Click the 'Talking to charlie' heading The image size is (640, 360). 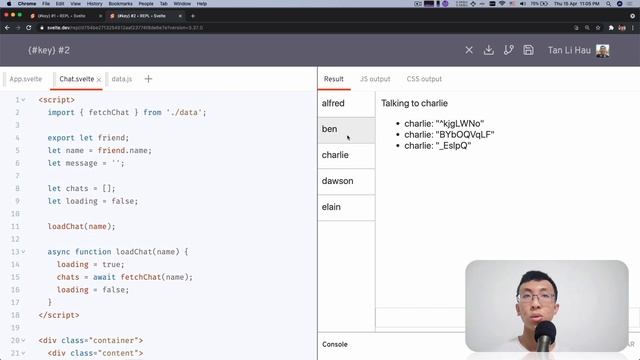(x=414, y=103)
